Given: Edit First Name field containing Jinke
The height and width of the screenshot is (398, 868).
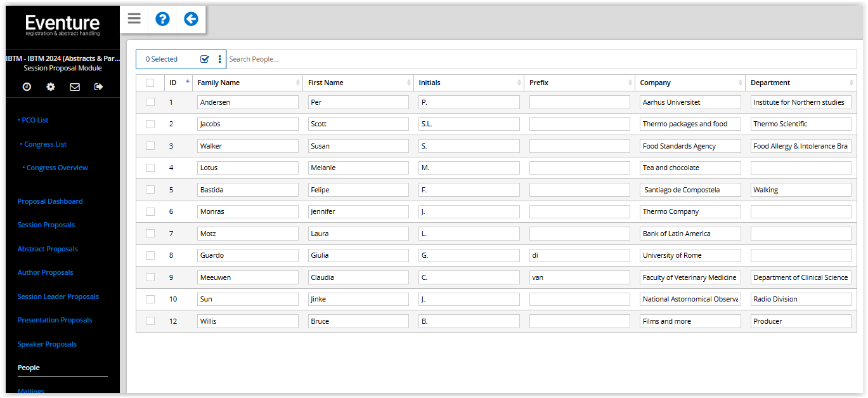Looking at the screenshot, I should coord(358,299).
